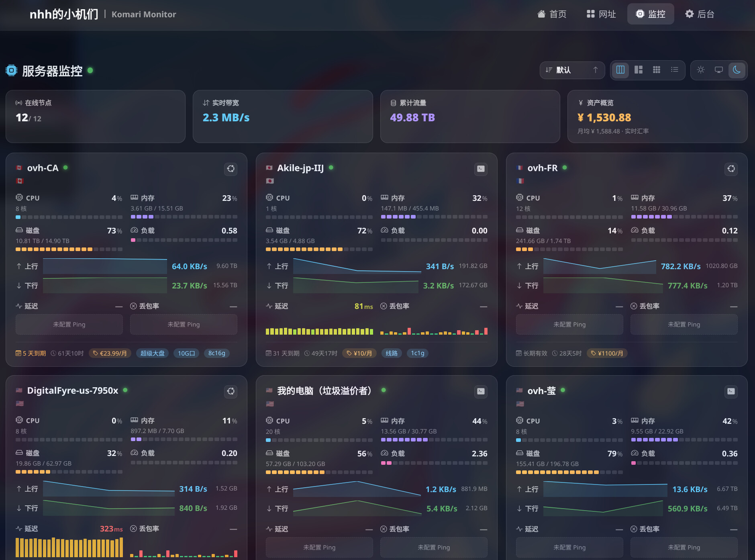Open the 网址 navigation link
Screen dimensions: 755x560
click(601, 14)
